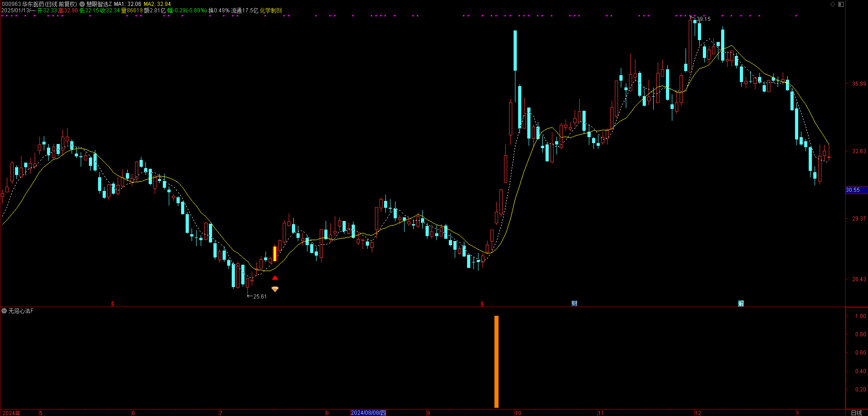868x416 pixels.
Task: Click the highlighted date 2024/08/08/四
Action: pos(368,413)
